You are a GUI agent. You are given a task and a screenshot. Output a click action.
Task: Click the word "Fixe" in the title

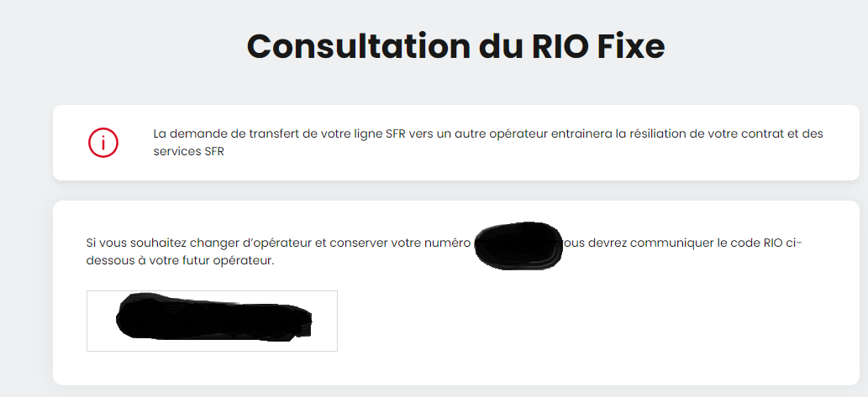[x=630, y=46]
